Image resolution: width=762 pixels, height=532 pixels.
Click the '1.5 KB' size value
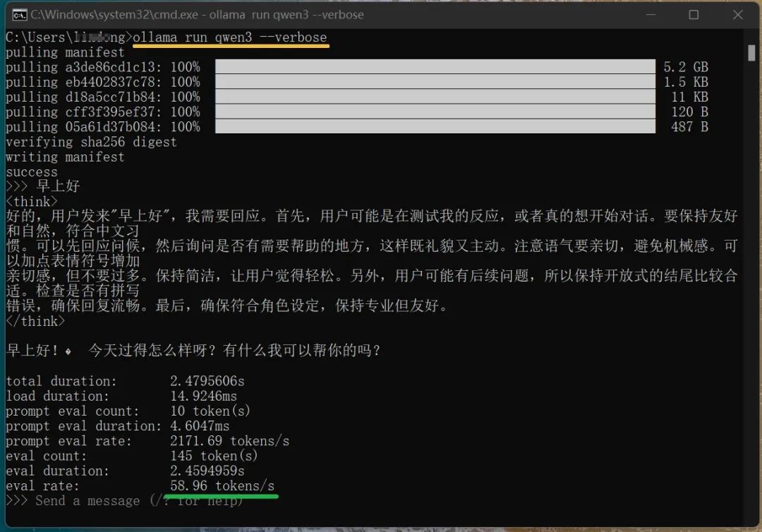pyautogui.click(x=686, y=82)
